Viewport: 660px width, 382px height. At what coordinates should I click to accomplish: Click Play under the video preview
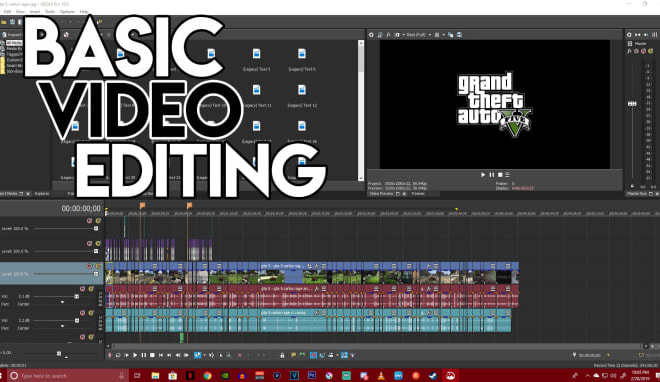coord(483,175)
